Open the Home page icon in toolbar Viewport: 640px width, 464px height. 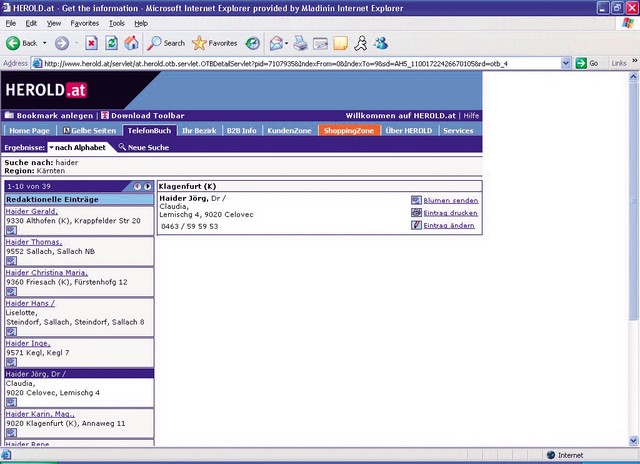pos(131,43)
